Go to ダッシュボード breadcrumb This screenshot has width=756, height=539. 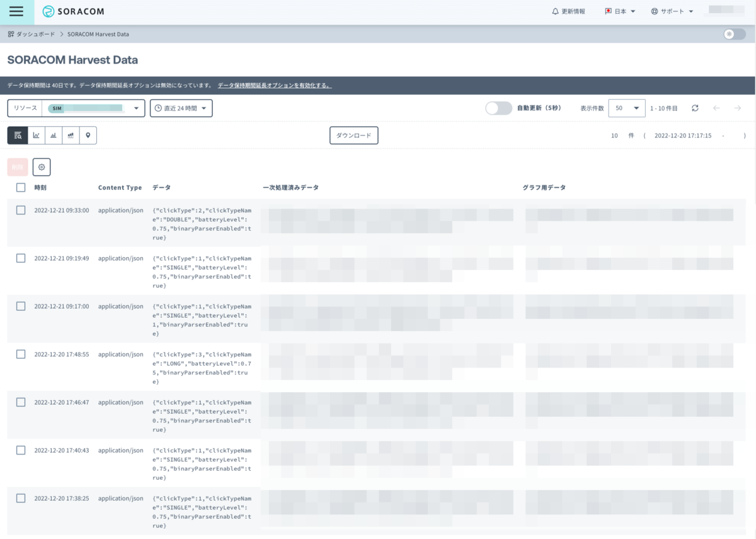coord(35,34)
